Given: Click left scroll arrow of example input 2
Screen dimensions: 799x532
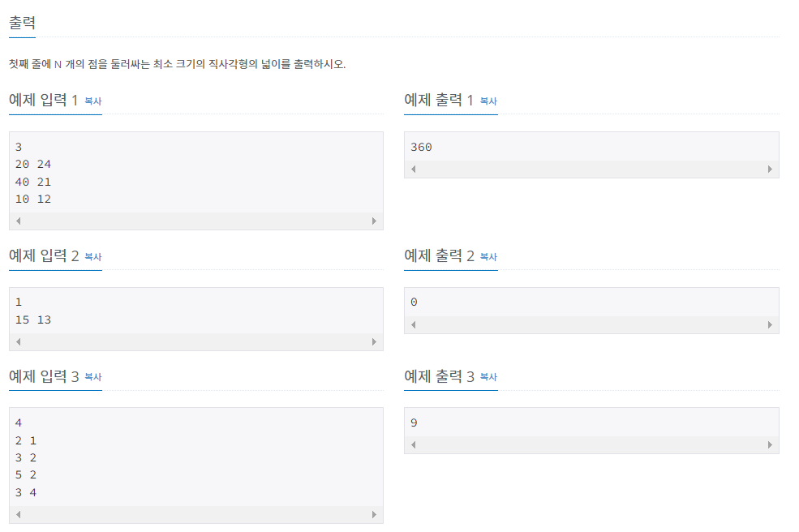Looking at the screenshot, I should click(19, 342).
